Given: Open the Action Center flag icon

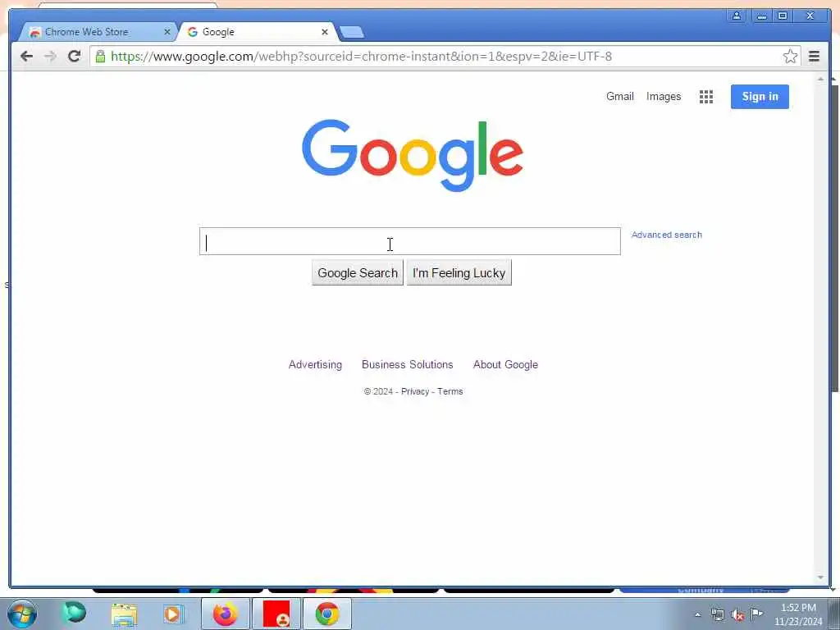Looking at the screenshot, I should coord(757,614).
